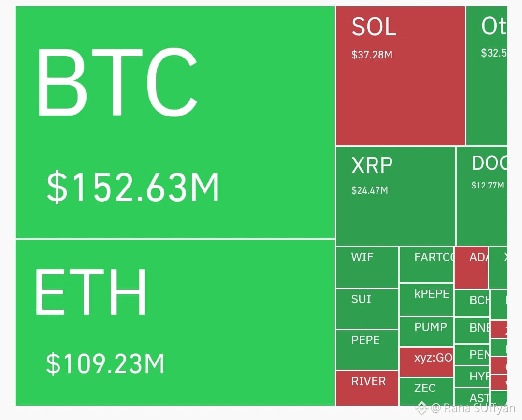The width and height of the screenshot is (522, 420).
Task: Select the FARTCOIN tile
Action: (x=426, y=264)
